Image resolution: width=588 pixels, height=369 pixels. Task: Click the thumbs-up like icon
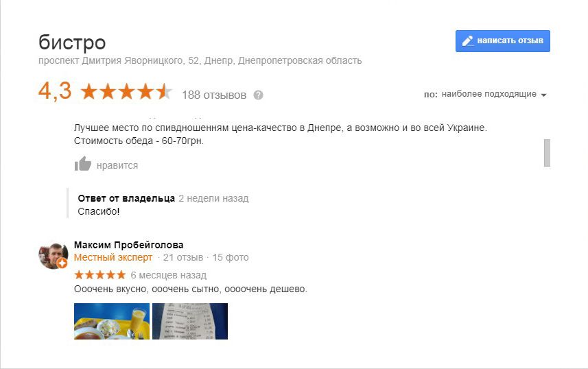[x=83, y=164]
